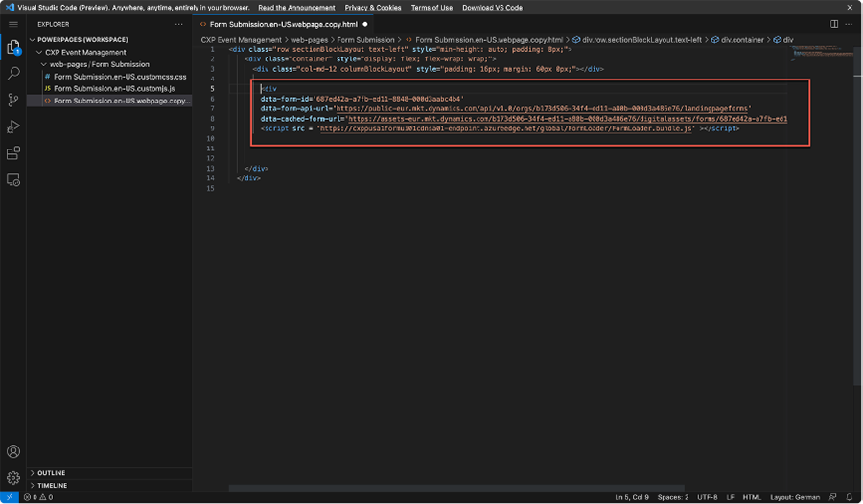Click line number 1 in the gutter

point(212,50)
